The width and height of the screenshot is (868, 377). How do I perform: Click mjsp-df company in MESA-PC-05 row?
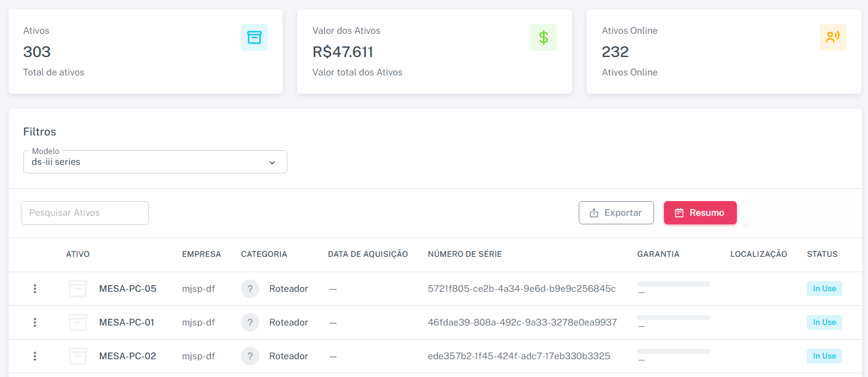(x=199, y=289)
